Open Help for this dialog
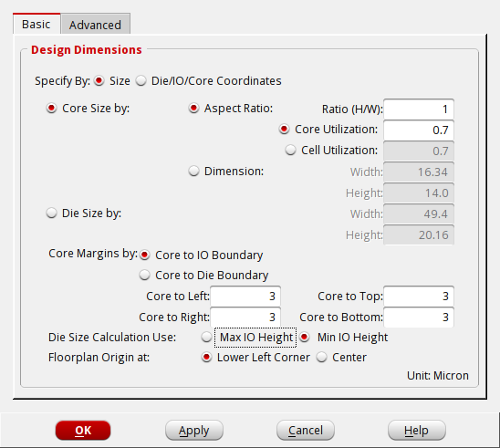Viewport: 500px width, 448px height. pyautogui.click(x=416, y=431)
